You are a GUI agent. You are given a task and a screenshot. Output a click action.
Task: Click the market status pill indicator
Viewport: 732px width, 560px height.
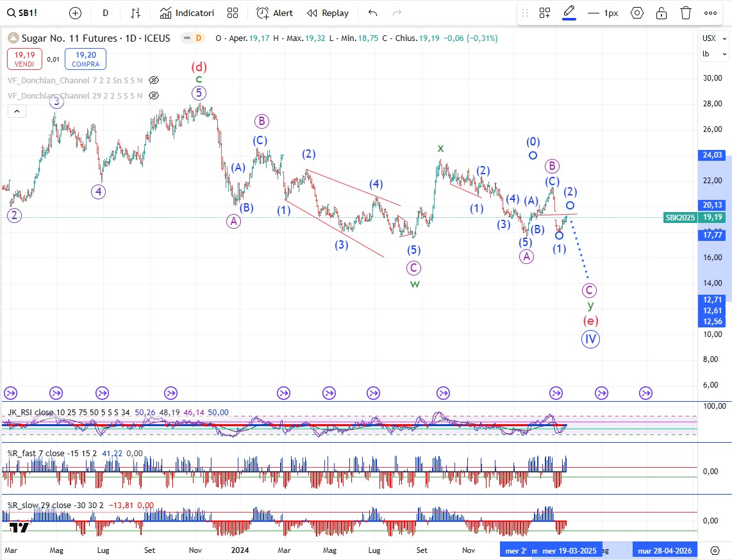[187, 38]
